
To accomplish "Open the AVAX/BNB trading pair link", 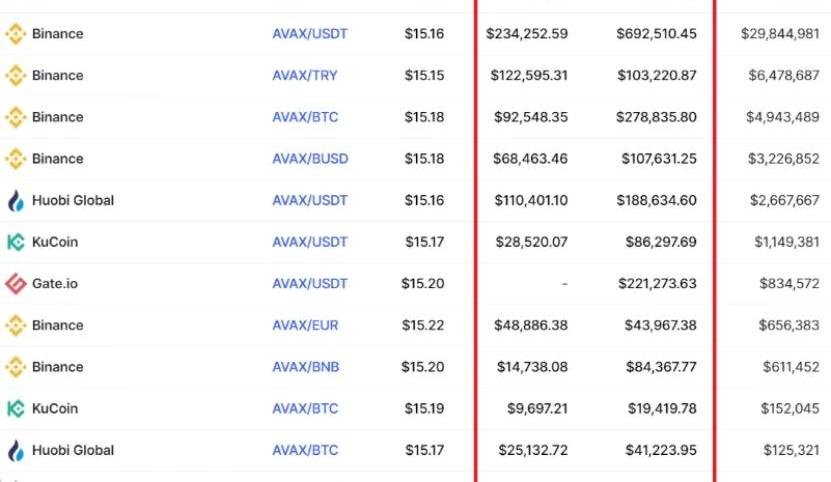I will point(306,367).
